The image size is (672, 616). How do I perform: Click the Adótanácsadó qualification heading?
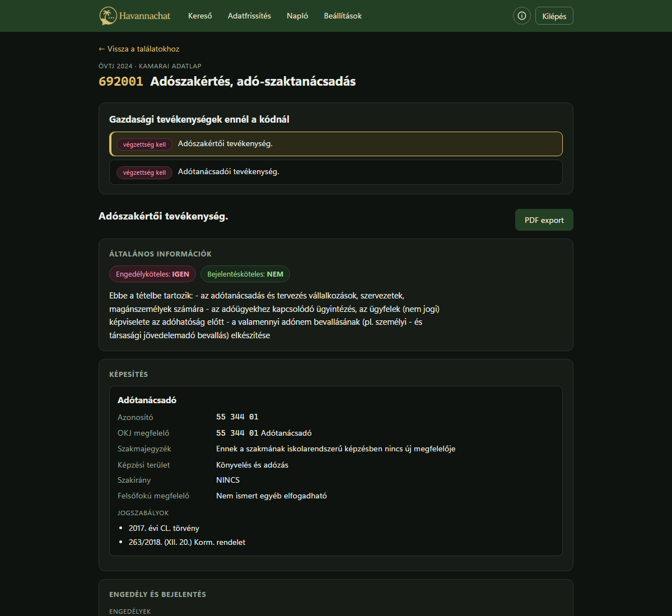click(x=147, y=400)
